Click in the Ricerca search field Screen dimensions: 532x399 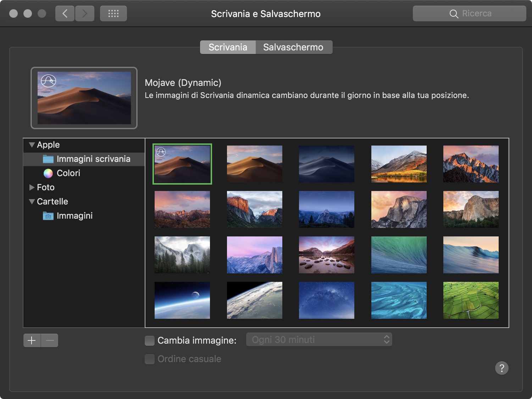[x=469, y=13]
